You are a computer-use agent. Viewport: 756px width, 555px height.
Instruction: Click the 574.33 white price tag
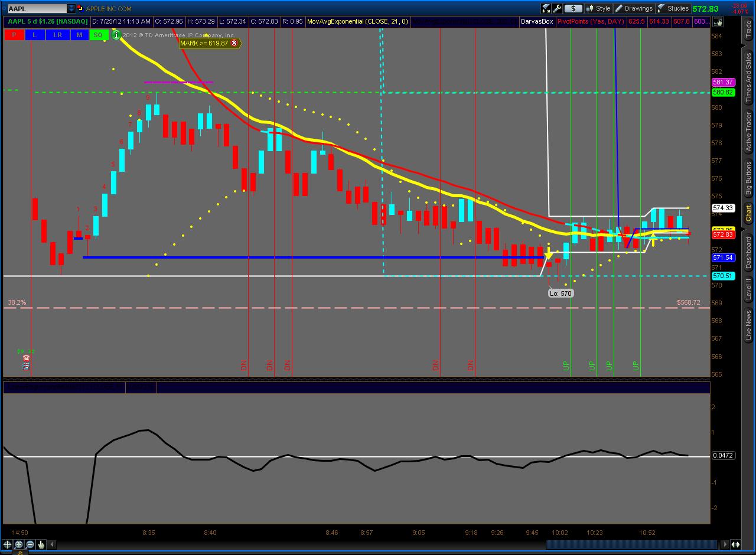tap(723, 208)
